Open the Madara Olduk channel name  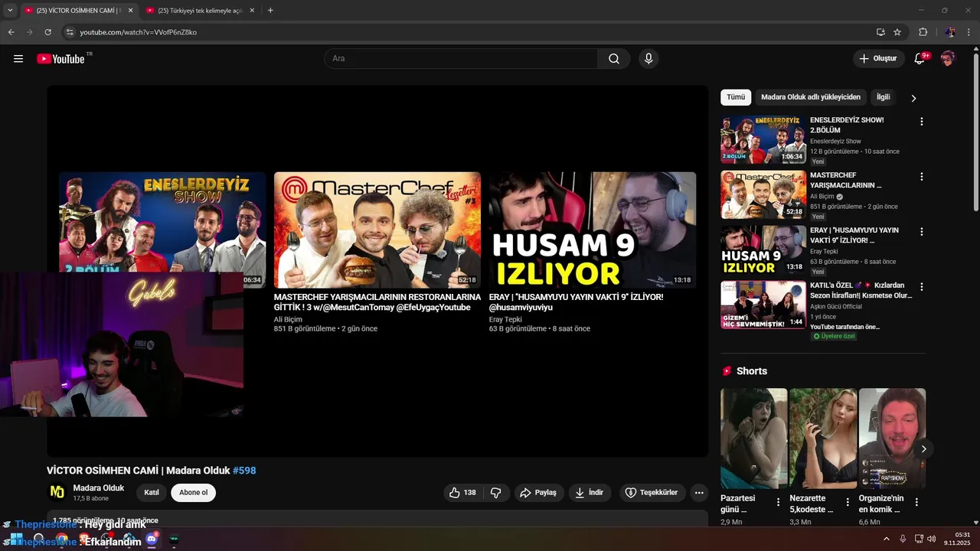point(98,488)
